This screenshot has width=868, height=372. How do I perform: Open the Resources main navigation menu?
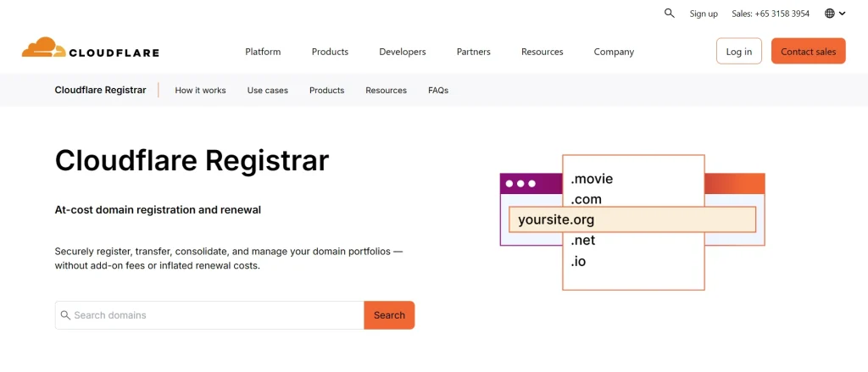click(542, 52)
